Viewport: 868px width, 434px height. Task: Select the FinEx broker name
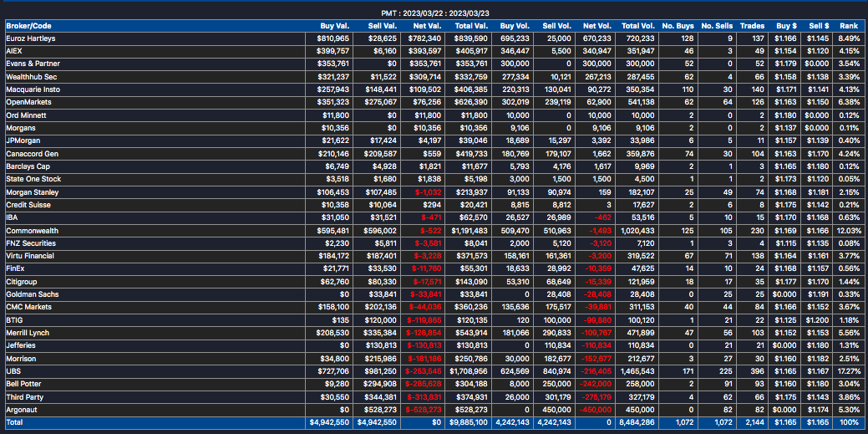[16, 268]
